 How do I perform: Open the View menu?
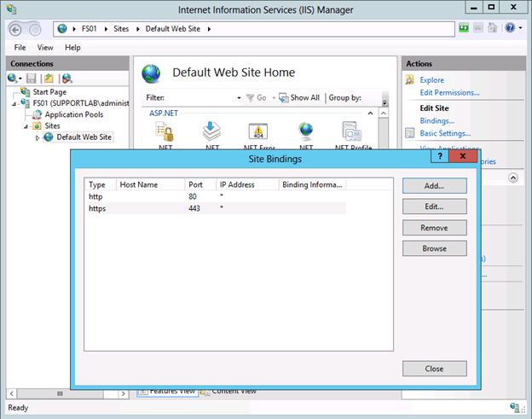point(45,48)
